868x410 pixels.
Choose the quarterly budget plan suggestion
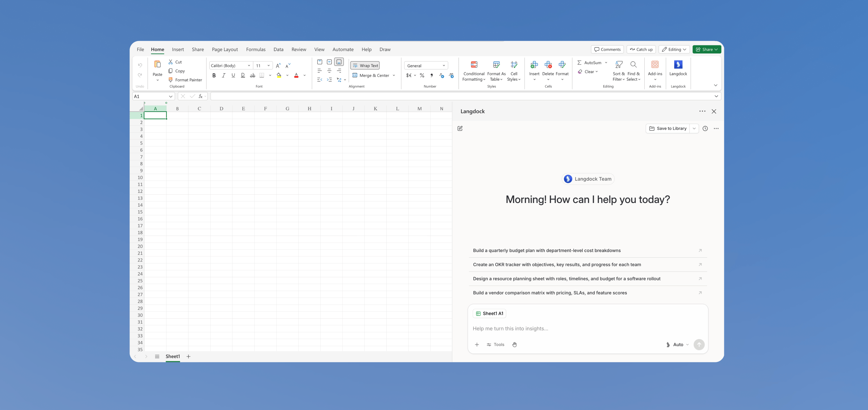(x=588, y=250)
